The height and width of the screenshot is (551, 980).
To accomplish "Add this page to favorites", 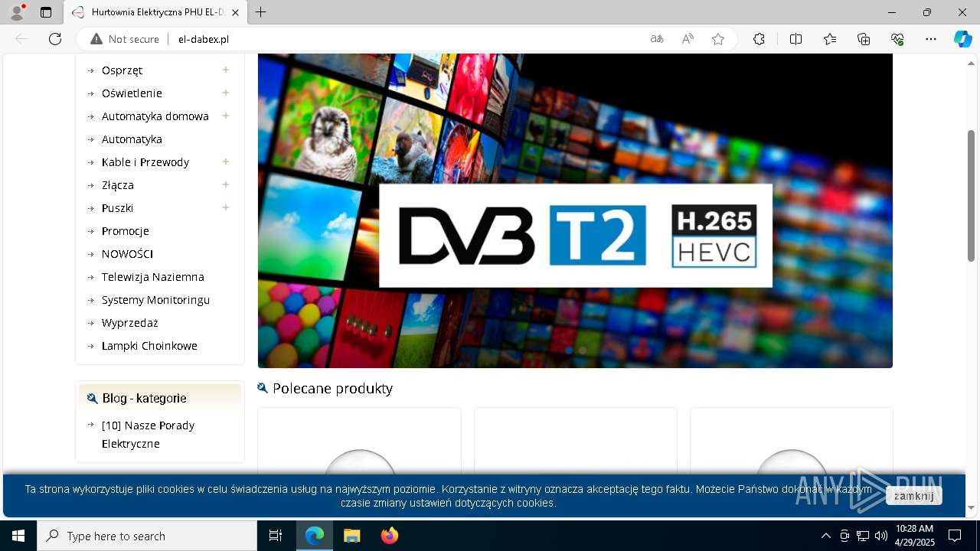I will 718,39.
